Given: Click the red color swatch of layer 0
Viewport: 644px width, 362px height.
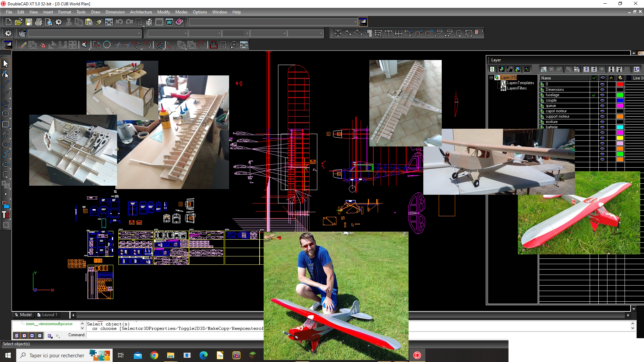Looking at the screenshot, I should click(620, 84).
